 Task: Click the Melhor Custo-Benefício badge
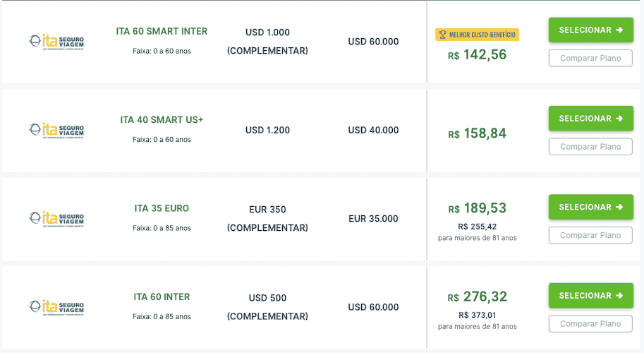pos(478,35)
